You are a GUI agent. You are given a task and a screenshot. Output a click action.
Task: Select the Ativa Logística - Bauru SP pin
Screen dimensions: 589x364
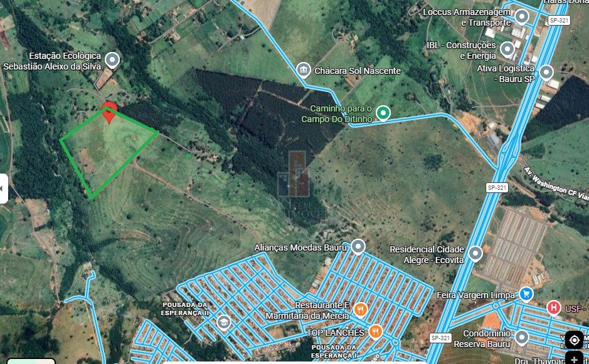546,72
